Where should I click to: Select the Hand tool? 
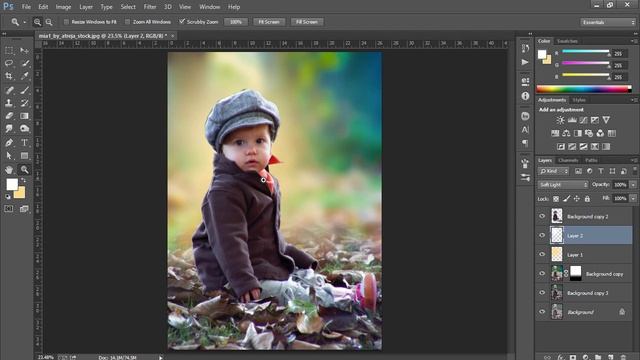(x=9, y=169)
